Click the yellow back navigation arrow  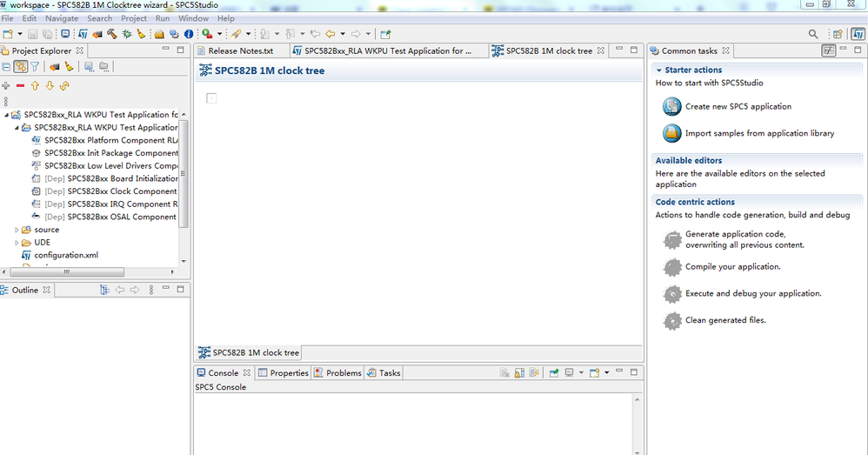pyautogui.click(x=331, y=34)
